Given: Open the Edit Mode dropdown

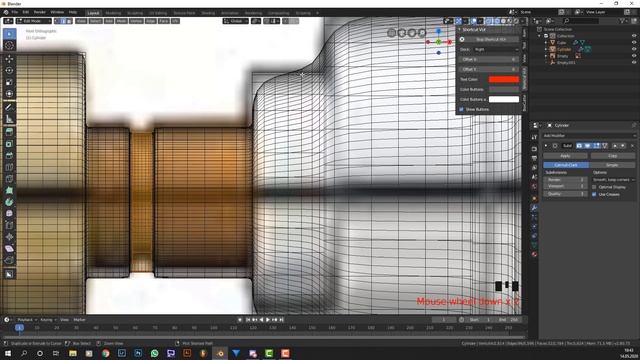Looking at the screenshot, I should click(x=34, y=21).
